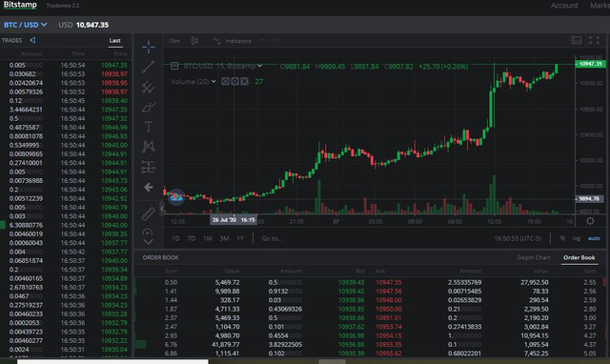
Task: Click the redo arrow in chart toolbar
Action: click(275, 41)
